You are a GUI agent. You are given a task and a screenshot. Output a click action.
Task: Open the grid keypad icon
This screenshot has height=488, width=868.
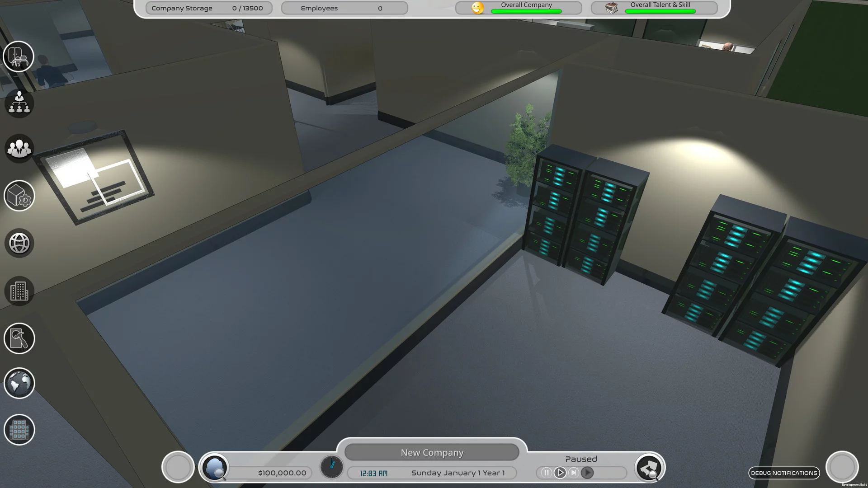click(19, 430)
